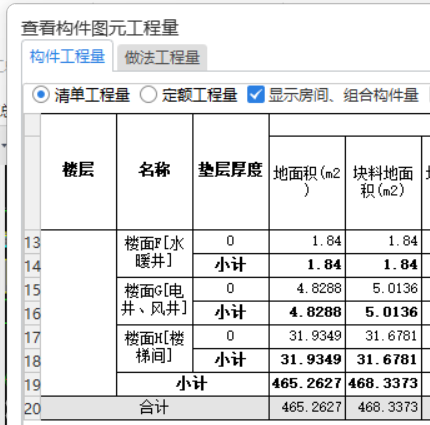The height and width of the screenshot is (425, 430).
Task: Click the 楼面F[水暖井] name cell
Action: tap(155, 253)
